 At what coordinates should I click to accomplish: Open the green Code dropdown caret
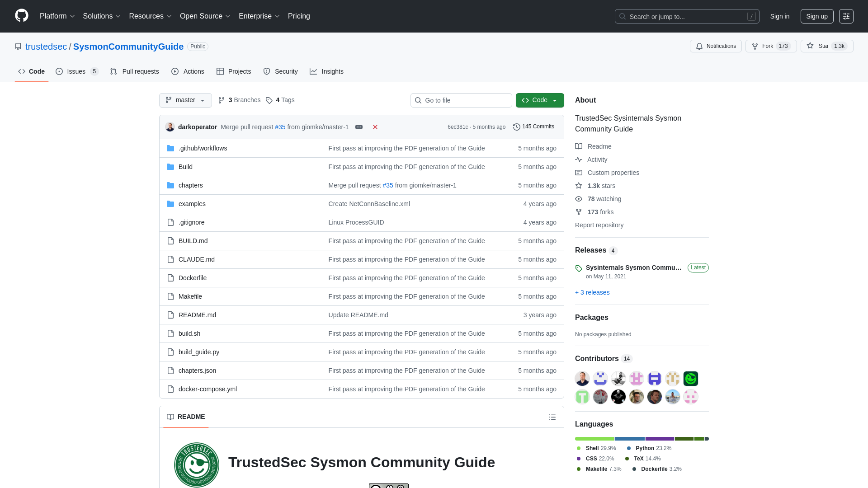click(x=555, y=100)
